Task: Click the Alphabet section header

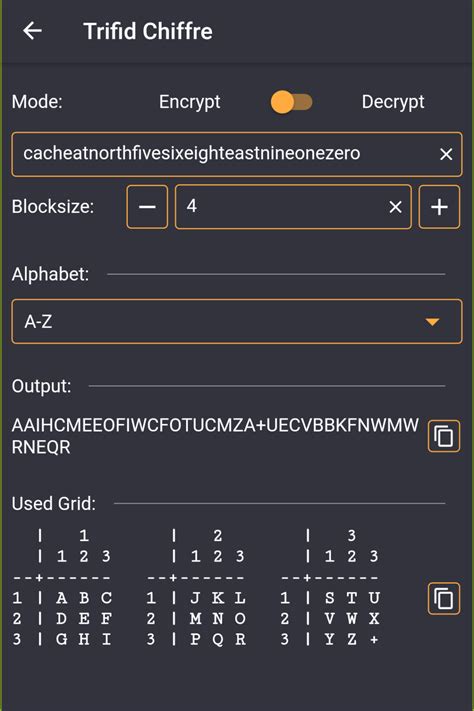Action: point(50,274)
